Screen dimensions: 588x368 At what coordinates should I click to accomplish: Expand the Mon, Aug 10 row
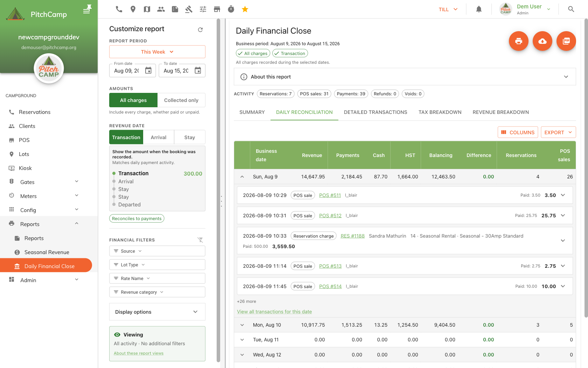(x=242, y=325)
